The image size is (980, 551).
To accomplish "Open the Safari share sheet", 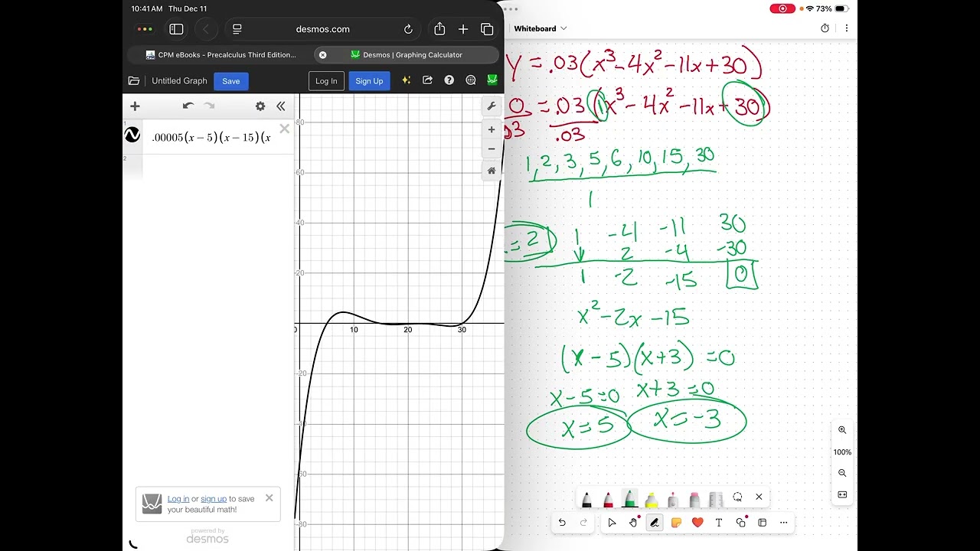I will [439, 29].
